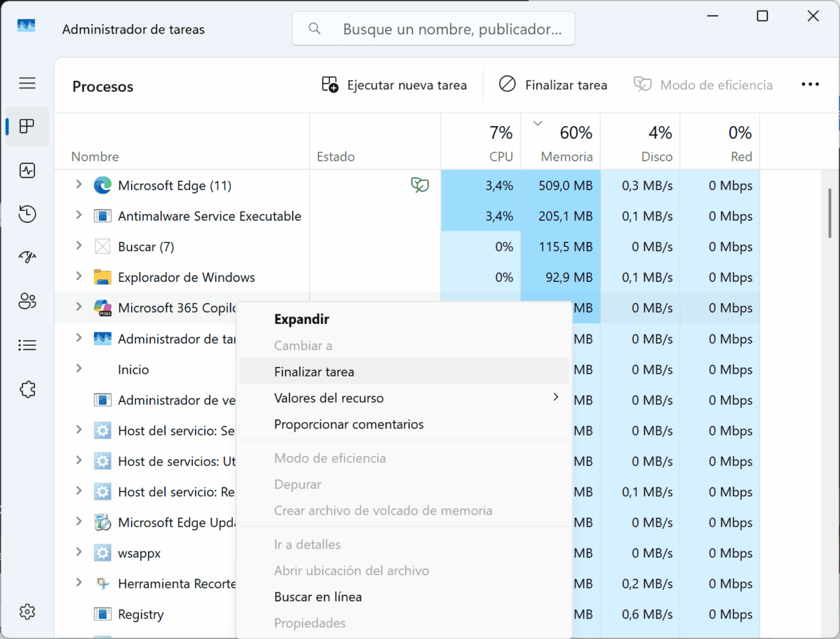Choose Expandir in context menu
Image resolution: width=840 pixels, height=639 pixels.
pyautogui.click(x=404, y=319)
